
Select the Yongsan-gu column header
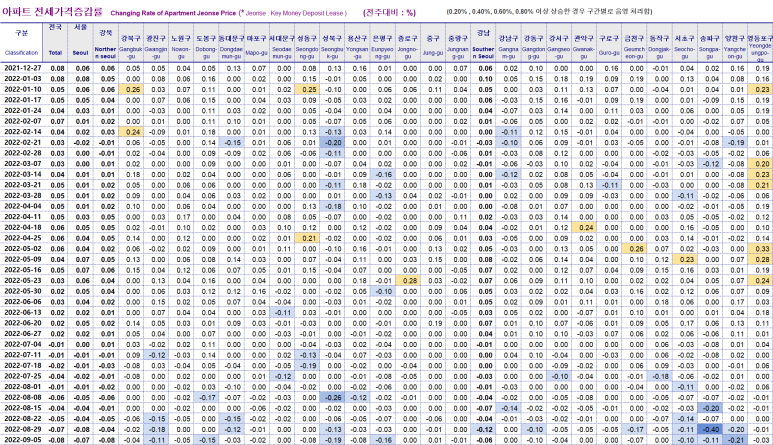(x=357, y=43)
